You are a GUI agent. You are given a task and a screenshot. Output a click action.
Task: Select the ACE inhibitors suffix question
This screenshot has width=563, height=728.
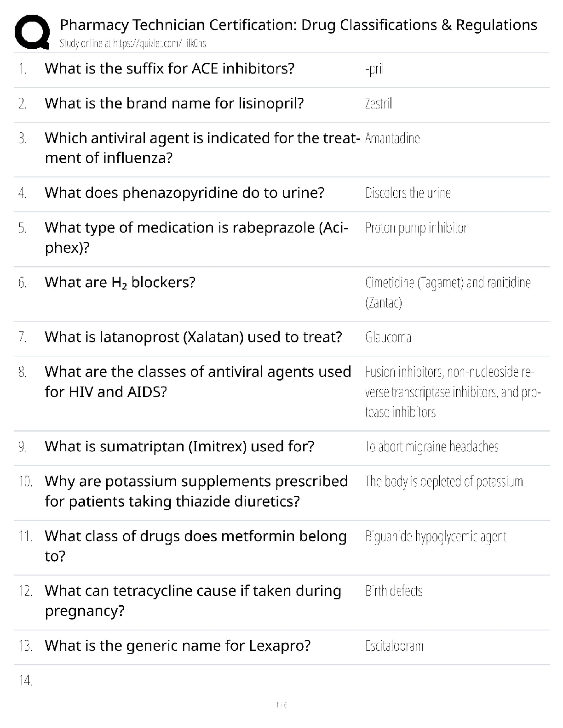point(169,68)
